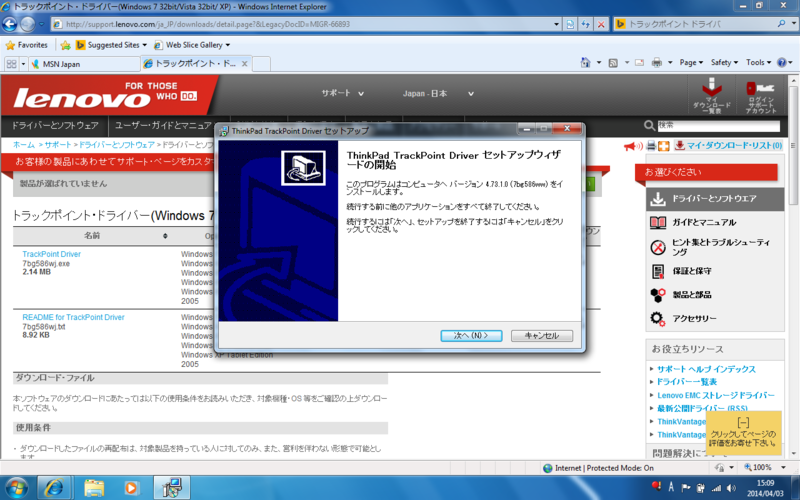Click the キャンセル button in setup wizard
Screen dimensions: 800x500
tap(542, 336)
